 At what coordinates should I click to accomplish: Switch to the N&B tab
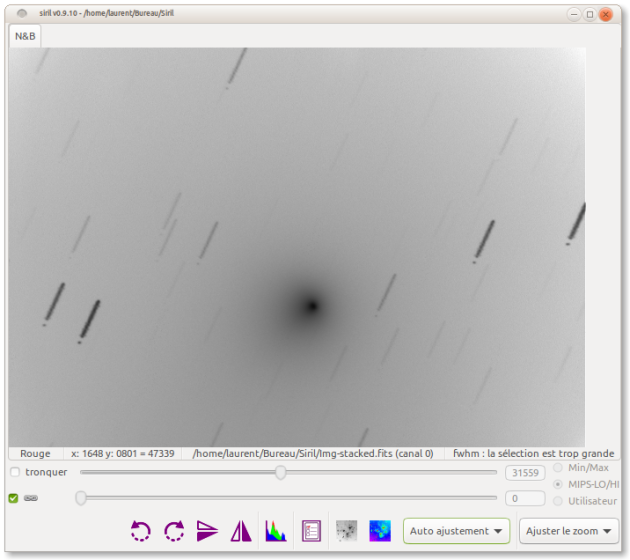[25, 36]
